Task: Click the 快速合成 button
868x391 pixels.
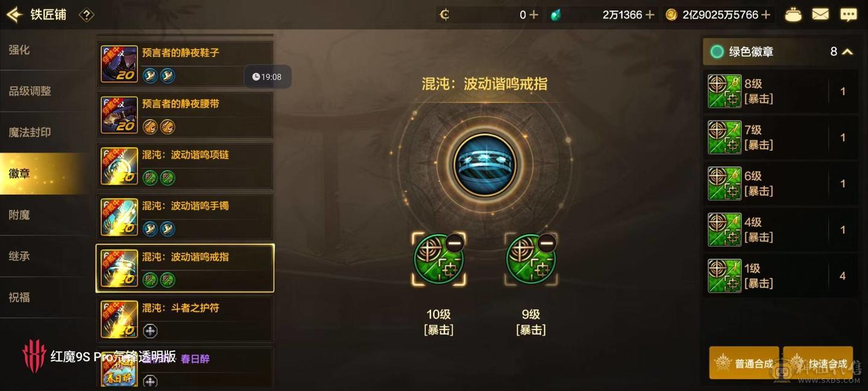Action: [x=818, y=363]
